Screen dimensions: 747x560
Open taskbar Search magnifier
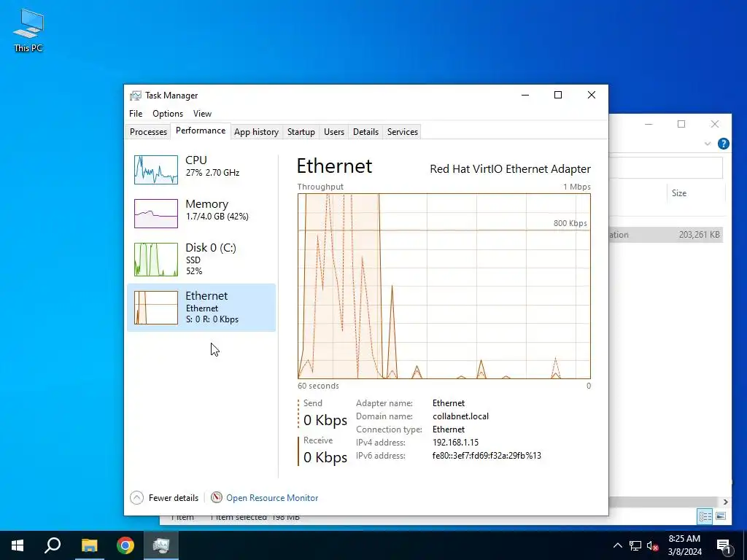53,545
